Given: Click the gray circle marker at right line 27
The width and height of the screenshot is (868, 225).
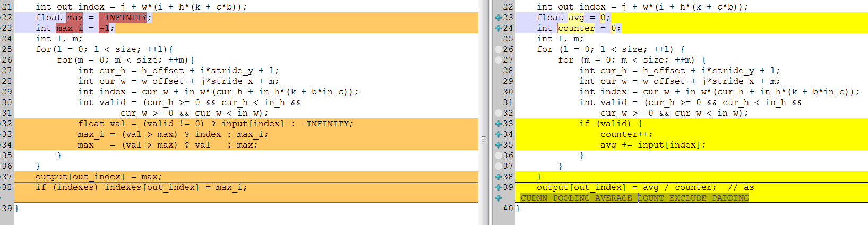Looking at the screenshot, I should click(x=499, y=60).
